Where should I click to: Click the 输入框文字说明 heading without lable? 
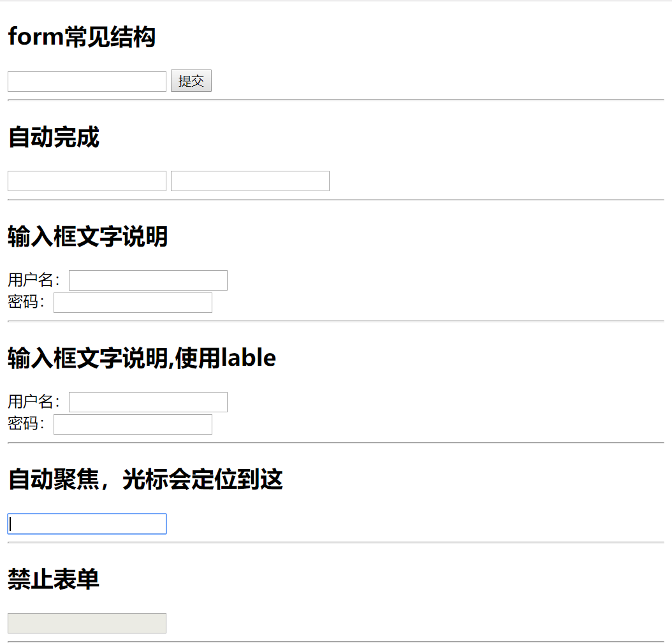click(87, 236)
